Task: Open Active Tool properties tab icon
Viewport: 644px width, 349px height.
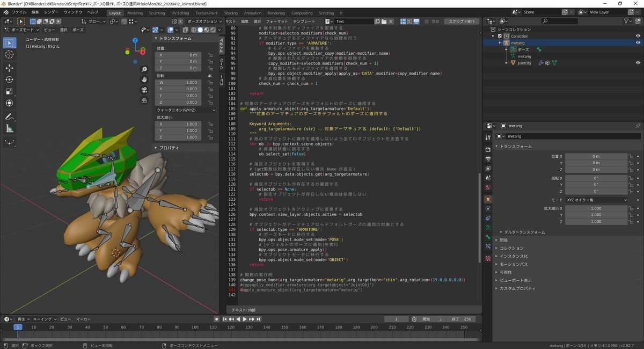Action: coord(488,137)
